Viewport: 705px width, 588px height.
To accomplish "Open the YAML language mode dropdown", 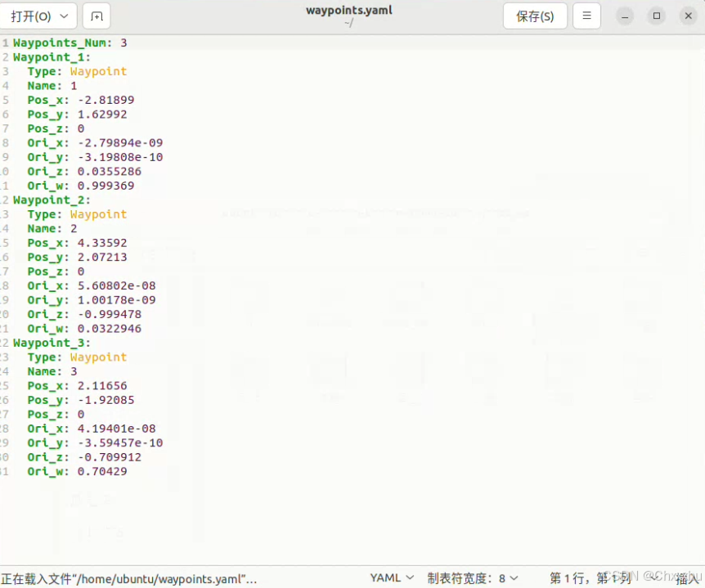I will tap(390, 577).
